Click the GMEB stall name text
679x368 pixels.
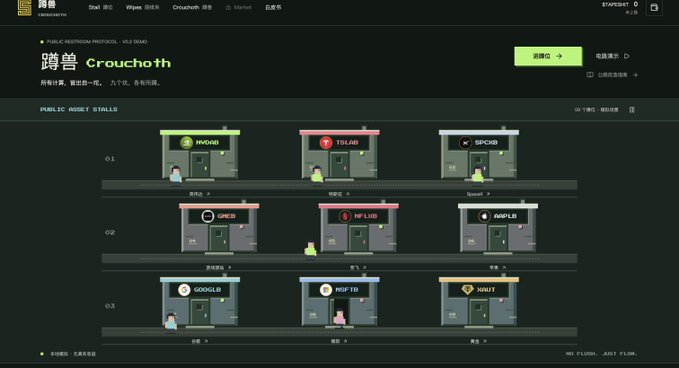226,216
